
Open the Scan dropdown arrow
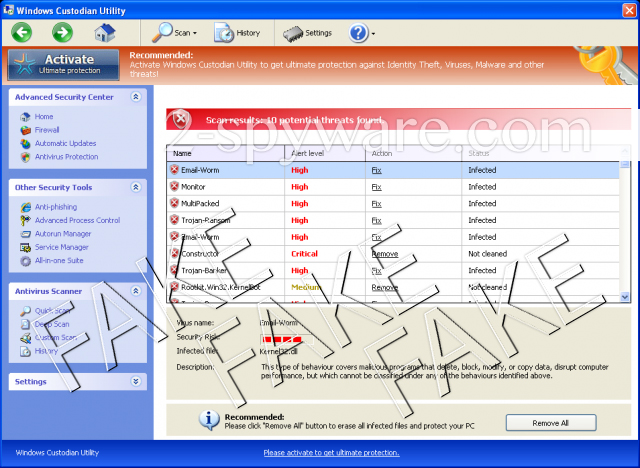pos(195,33)
